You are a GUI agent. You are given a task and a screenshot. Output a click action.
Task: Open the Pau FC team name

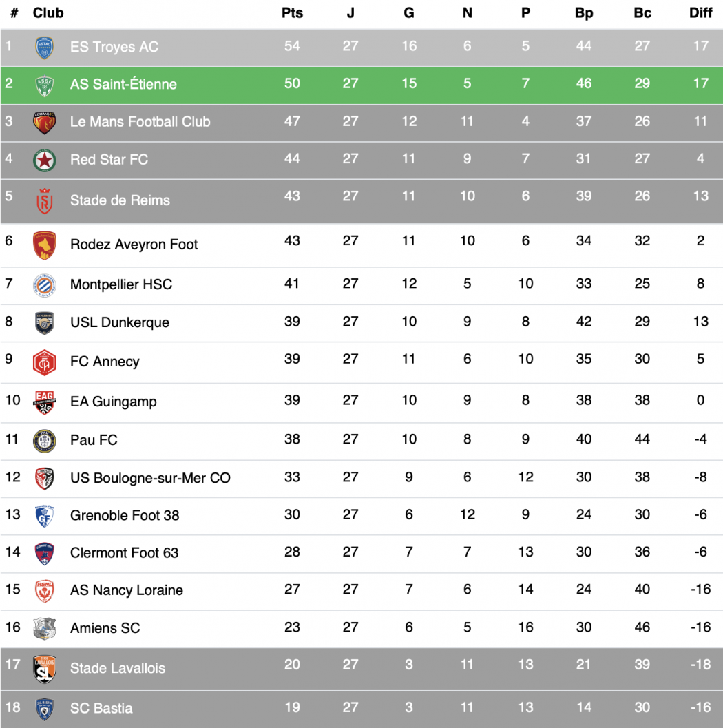coord(94,440)
